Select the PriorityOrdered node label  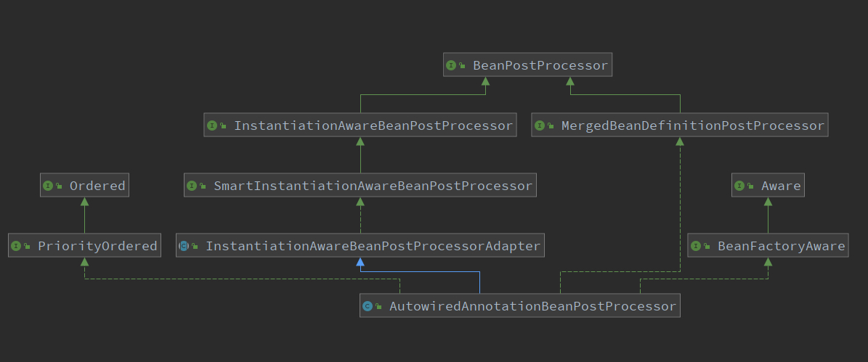97,246
